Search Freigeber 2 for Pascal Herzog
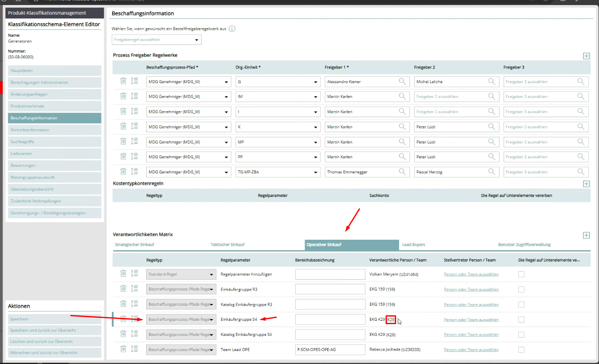 point(491,172)
